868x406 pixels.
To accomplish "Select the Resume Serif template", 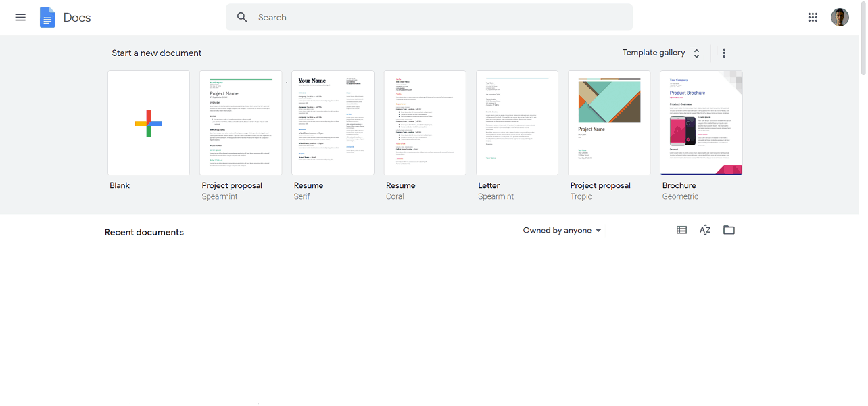I will [333, 123].
